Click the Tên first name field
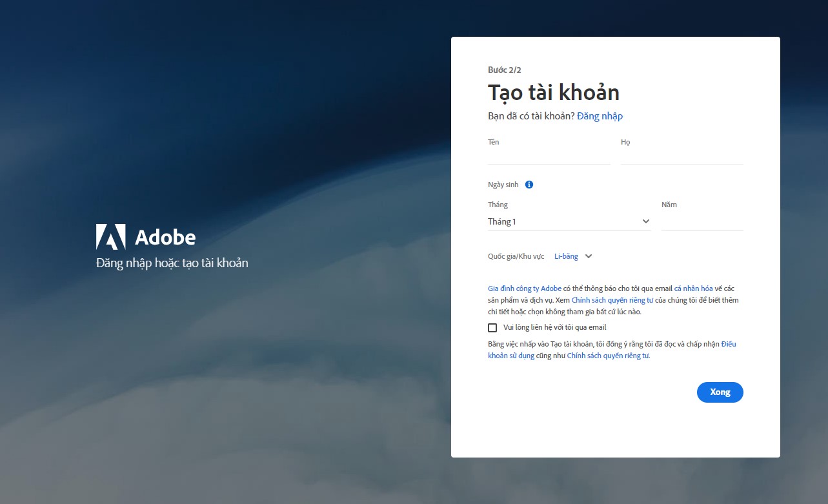Viewport: 828px width, 504px height. click(549, 156)
